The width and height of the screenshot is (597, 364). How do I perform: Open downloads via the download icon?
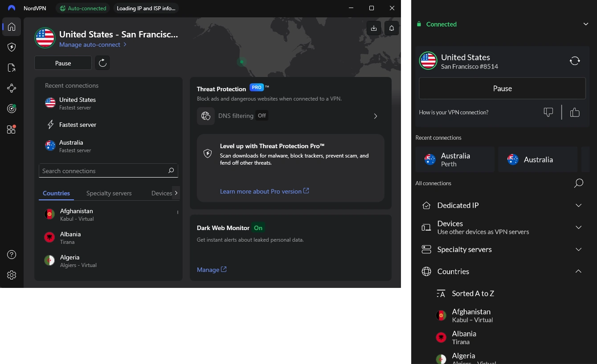pyautogui.click(x=374, y=28)
